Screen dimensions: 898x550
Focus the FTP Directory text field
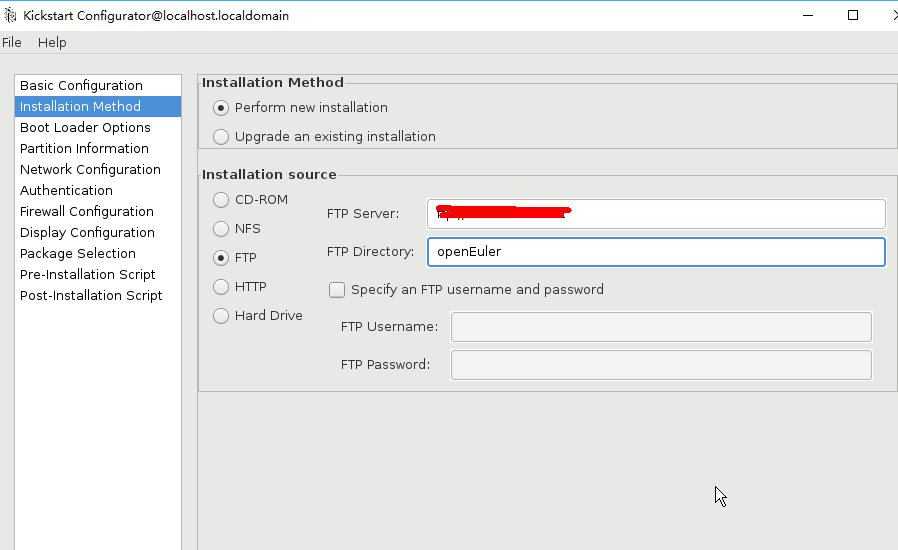tap(655, 252)
